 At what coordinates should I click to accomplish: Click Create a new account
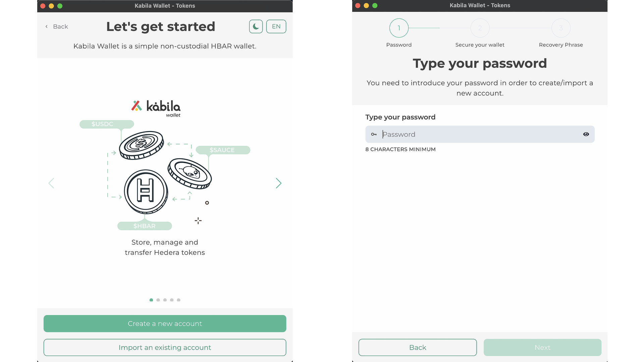click(x=165, y=323)
